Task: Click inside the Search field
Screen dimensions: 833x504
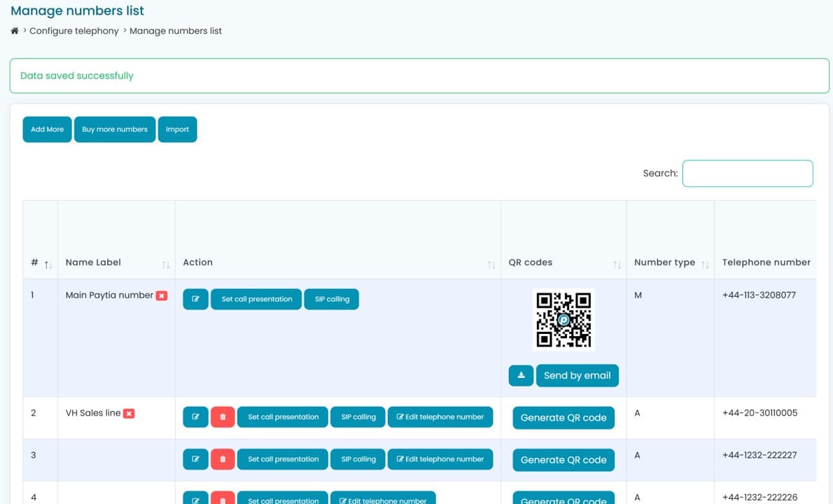Action: (x=747, y=173)
